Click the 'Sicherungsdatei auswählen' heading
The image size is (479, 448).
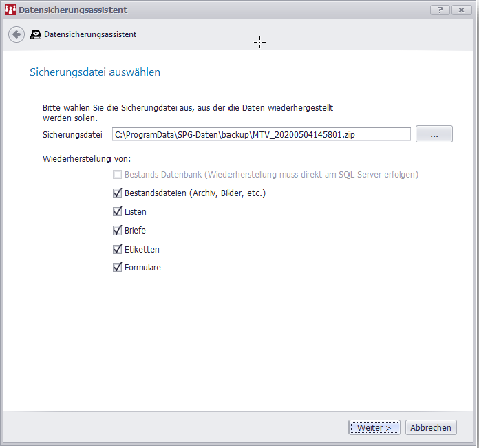tap(95, 72)
